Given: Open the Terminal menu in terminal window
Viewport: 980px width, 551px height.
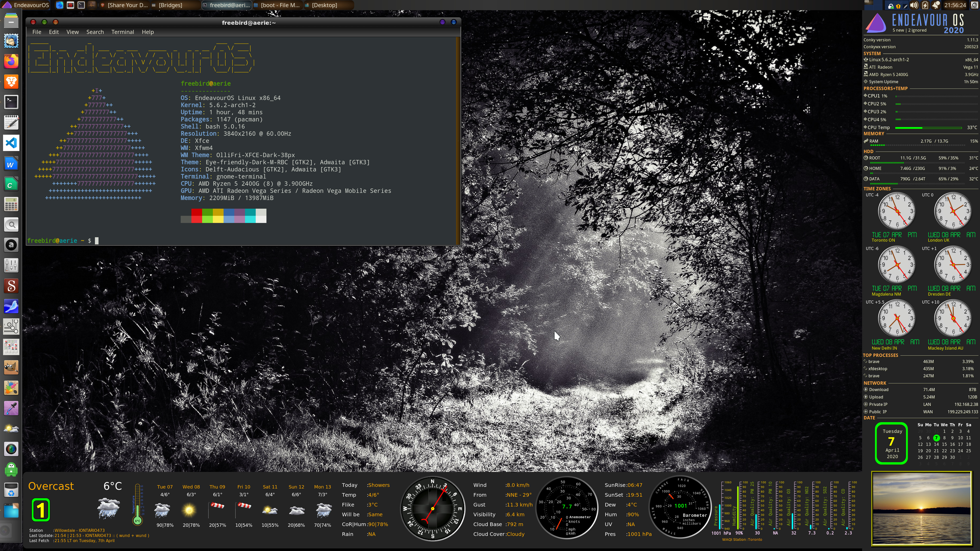Looking at the screenshot, I should click(122, 32).
